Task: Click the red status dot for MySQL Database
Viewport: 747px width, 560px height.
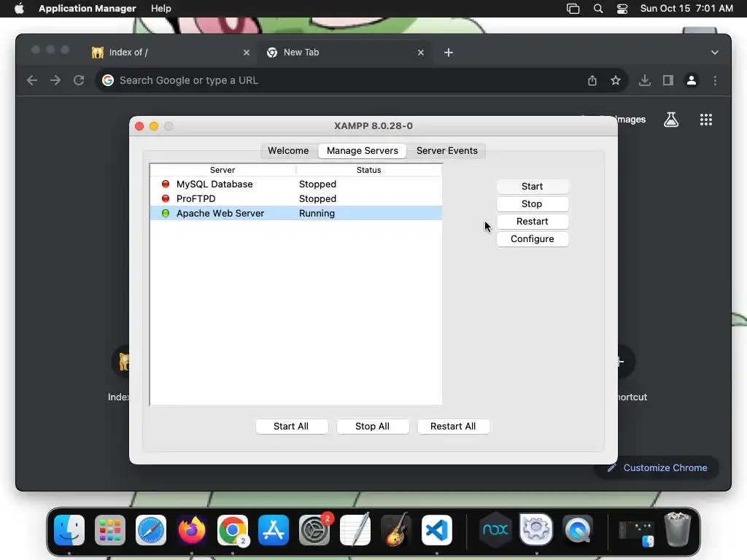Action: [166, 184]
